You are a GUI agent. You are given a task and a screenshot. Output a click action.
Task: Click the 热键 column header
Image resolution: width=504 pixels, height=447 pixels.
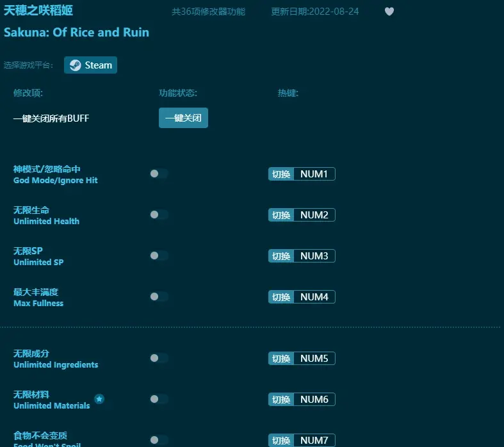click(x=288, y=93)
